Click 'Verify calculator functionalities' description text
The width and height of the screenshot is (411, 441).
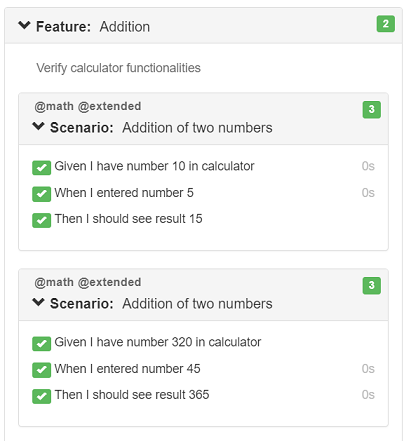click(119, 68)
